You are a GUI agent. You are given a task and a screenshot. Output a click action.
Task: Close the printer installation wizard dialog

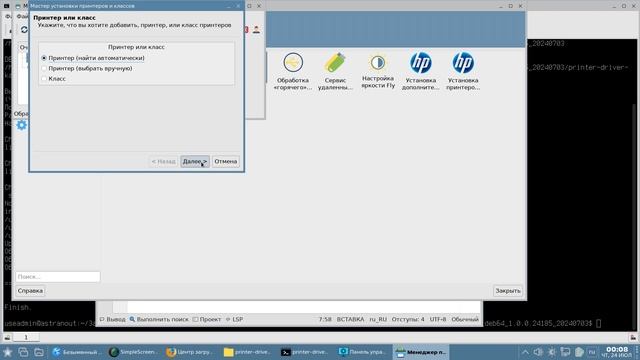click(238, 6)
